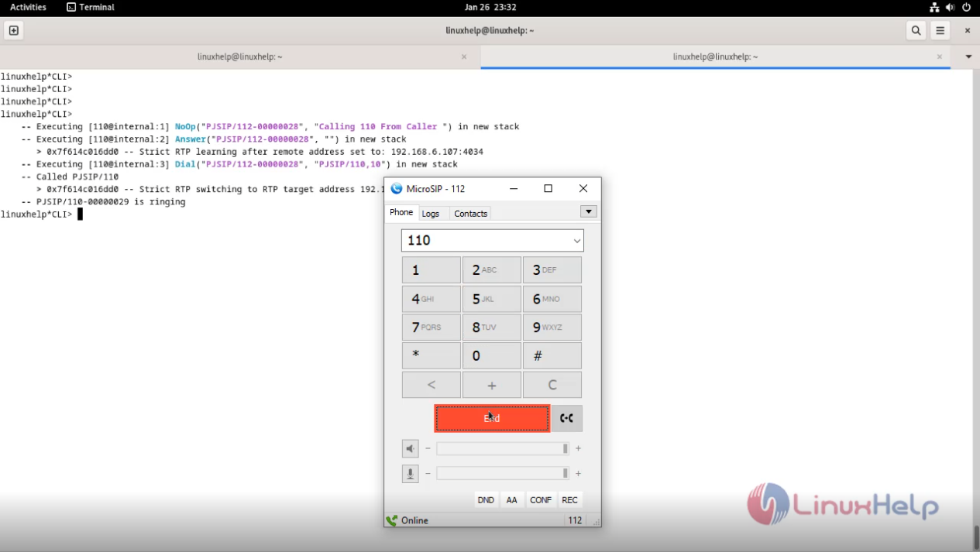Image resolution: width=980 pixels, height=552 pixels.
Task: Click the terminal search icon
Action: [916, 30]
